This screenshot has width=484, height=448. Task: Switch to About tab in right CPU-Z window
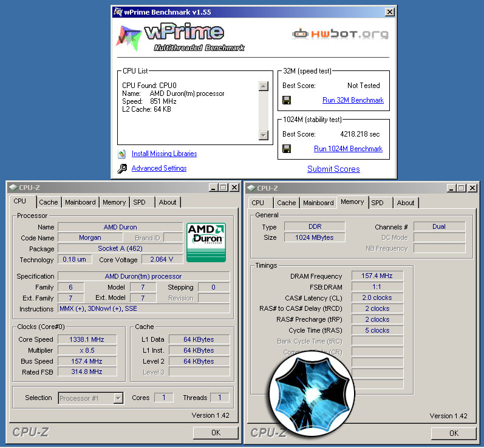(406, 203)
